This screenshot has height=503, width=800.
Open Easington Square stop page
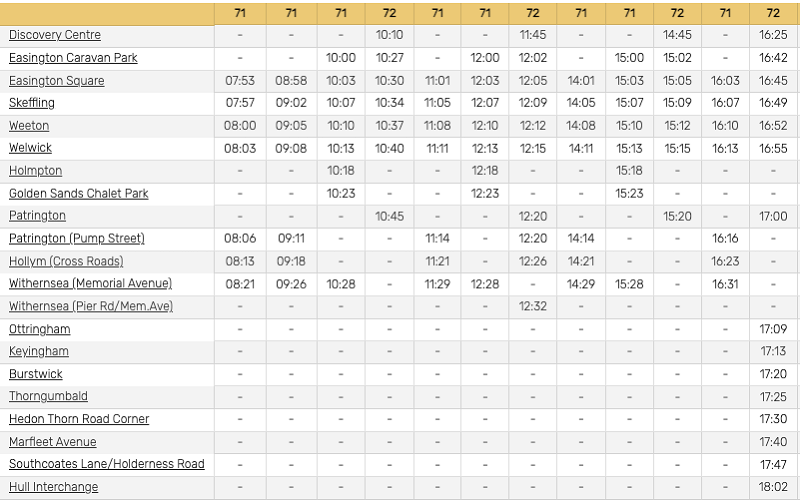56,81
